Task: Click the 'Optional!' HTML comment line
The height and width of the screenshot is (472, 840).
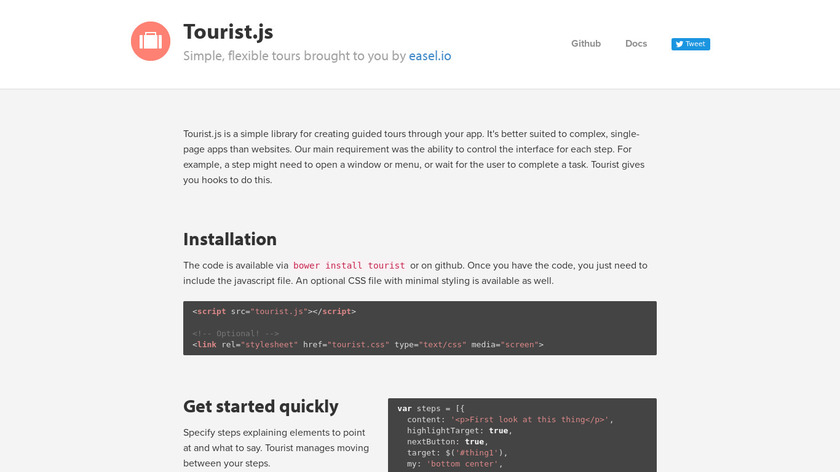Action: pyautogui.click(x=236, y=333)
